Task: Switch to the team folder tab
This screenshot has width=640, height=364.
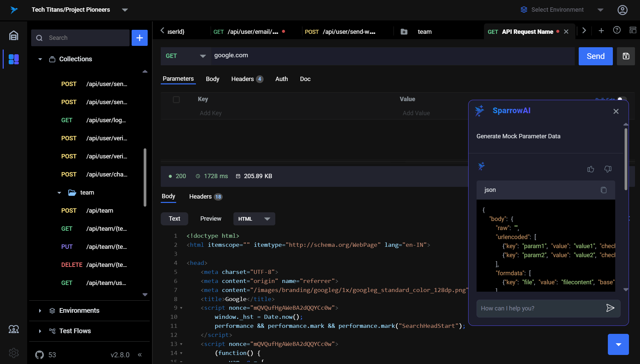Action: pyautogui.click(x=425, y=32)
